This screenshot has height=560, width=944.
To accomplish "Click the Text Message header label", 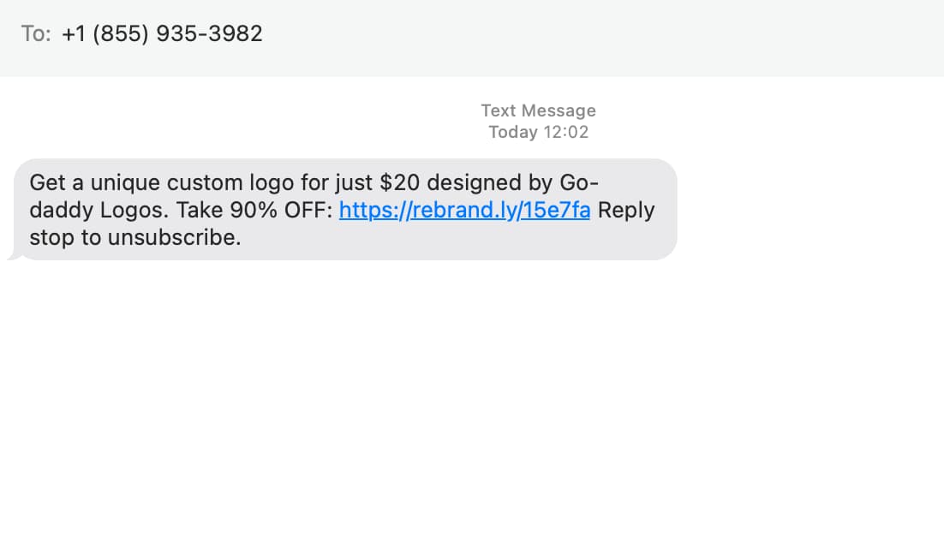I will pos(538,110).
